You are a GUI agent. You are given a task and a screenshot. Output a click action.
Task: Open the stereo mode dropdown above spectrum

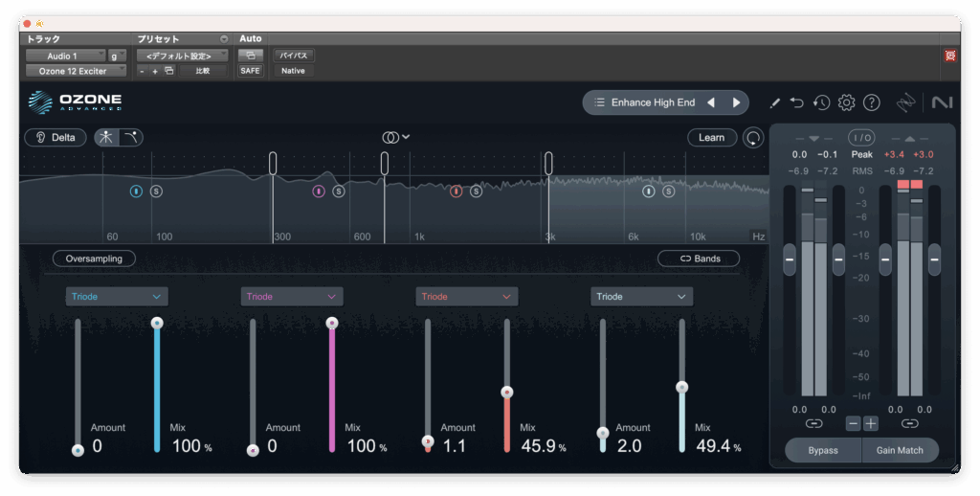pos(395,137)
